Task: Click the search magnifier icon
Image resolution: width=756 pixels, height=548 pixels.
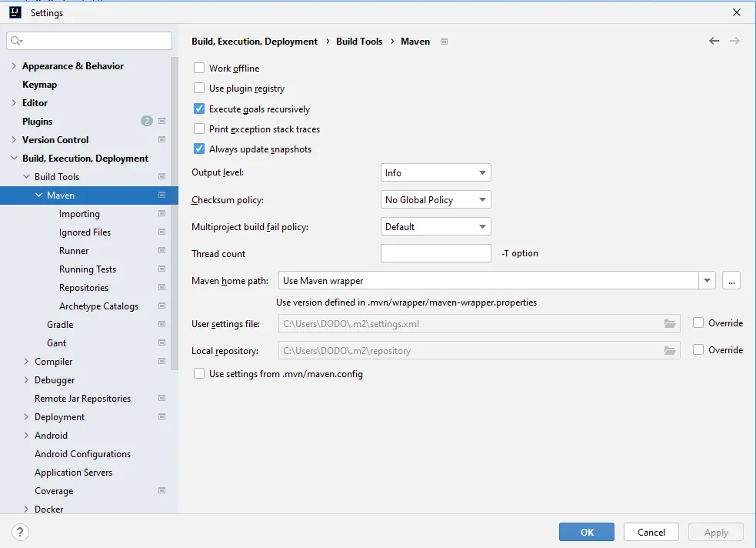Action: click(16, 41)
